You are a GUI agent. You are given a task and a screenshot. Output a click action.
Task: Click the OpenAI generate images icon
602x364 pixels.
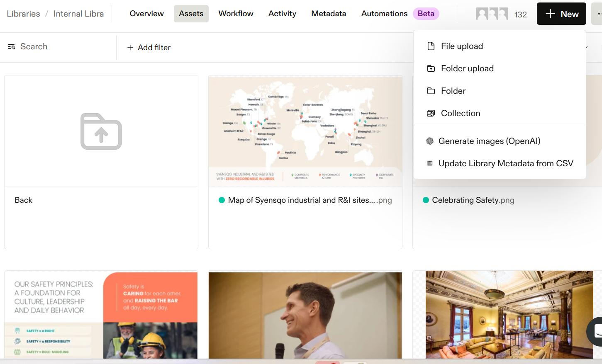pyautogui.click(x=430, y=141)
